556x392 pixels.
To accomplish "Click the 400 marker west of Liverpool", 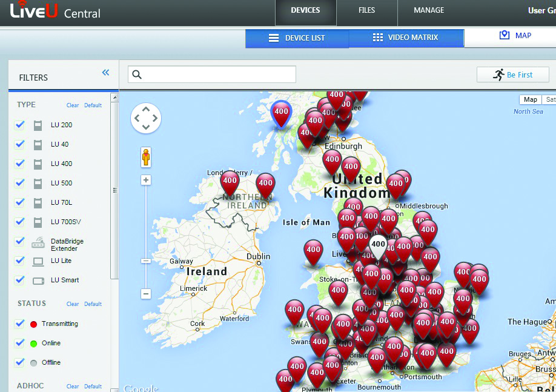I will [x=314, y=252].
